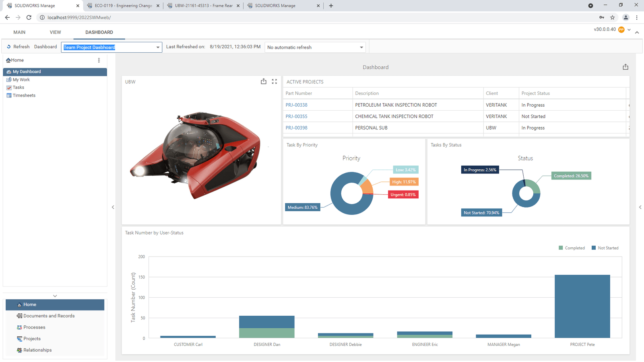Open project link PRJ-00398
The image size is (644, 362).
pos(296,128)
